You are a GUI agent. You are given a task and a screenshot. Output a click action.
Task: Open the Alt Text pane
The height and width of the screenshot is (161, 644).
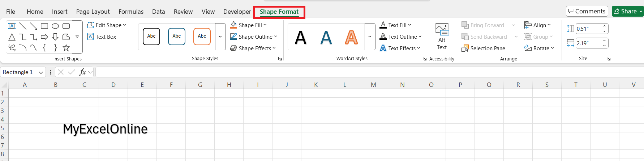coord(442,37)
